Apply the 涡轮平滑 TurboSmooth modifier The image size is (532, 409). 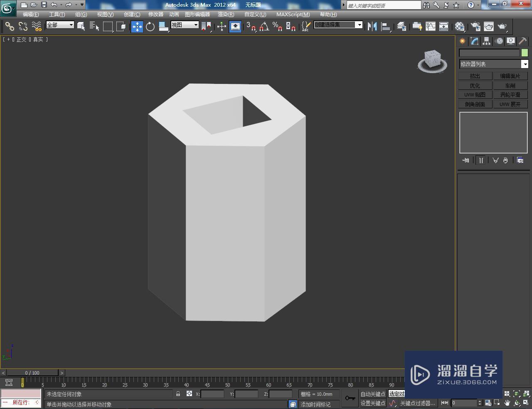[x=510, y=94]
